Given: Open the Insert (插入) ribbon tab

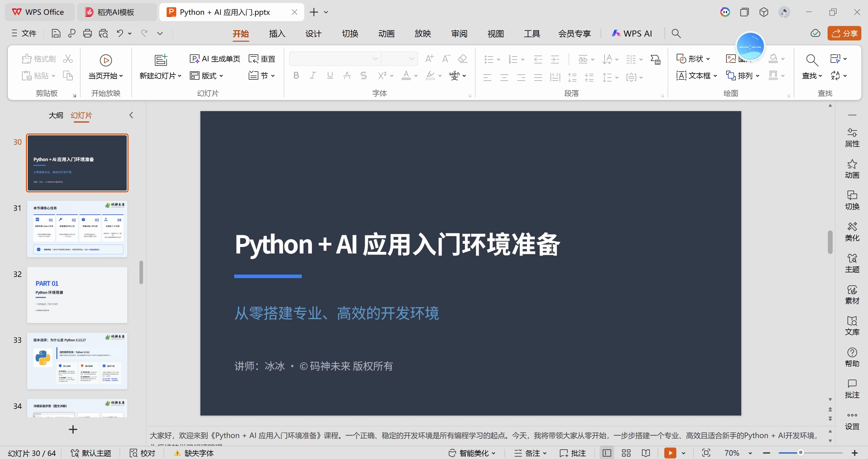Looking at the screenshot, I should click(x=277, y=34).
